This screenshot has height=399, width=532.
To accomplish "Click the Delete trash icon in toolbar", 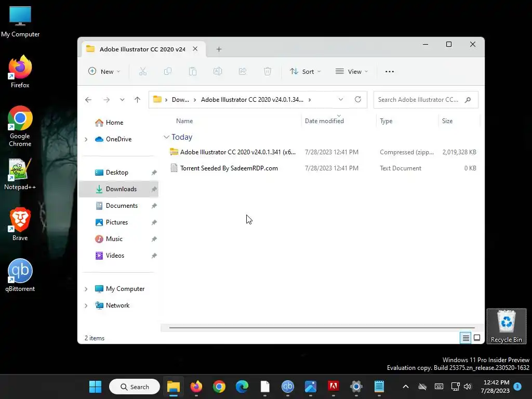I will 268,71.
